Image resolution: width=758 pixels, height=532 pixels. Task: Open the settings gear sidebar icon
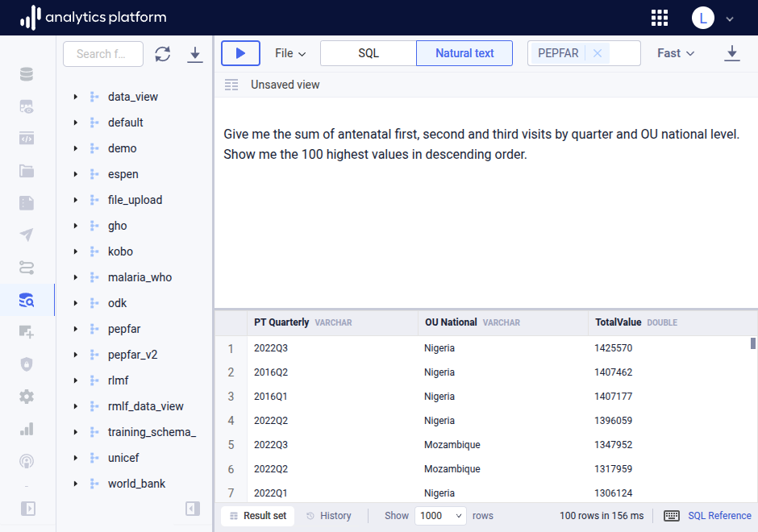click(x=27, y=397)
